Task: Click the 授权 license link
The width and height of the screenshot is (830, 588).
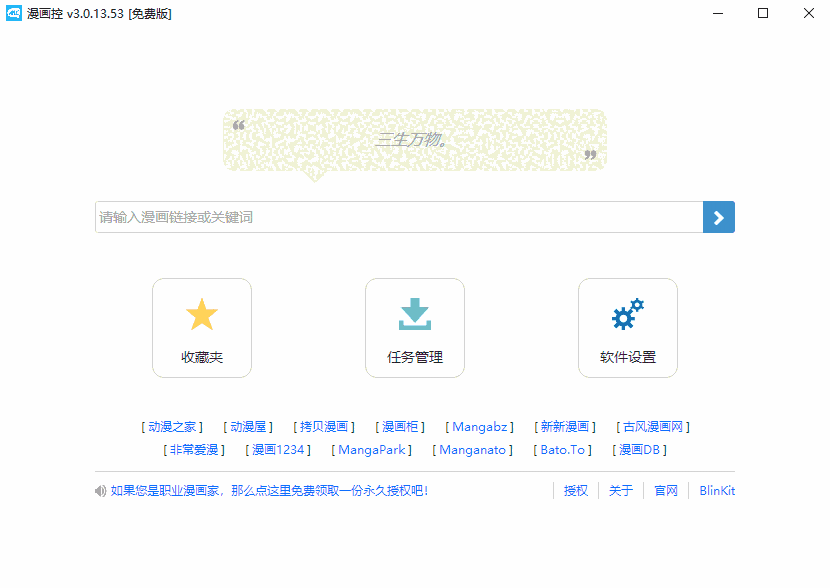Action: [575, 490]
